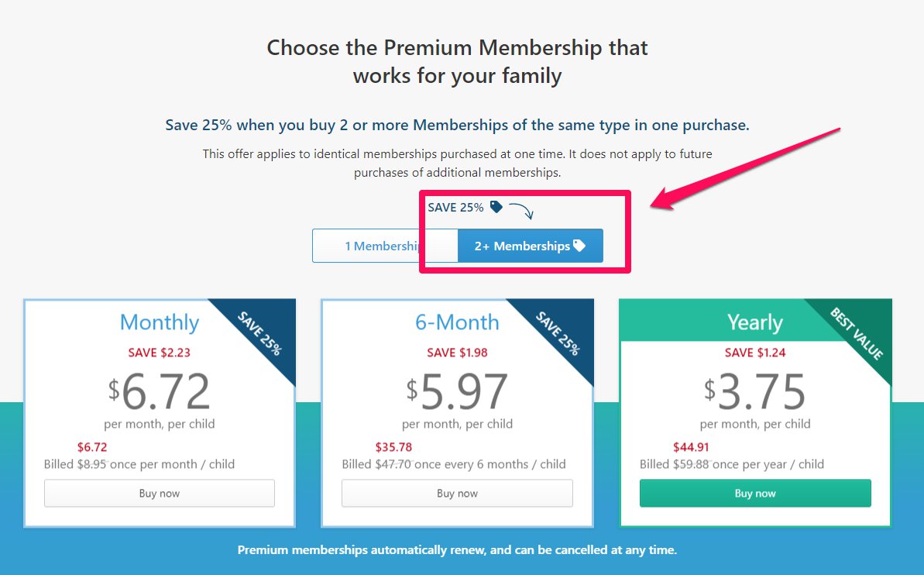The height and width of the screenshot is (575, 924).
Task: Click the SAVE 25% ribbon on 6-Month card
Action: click(558, 333)
